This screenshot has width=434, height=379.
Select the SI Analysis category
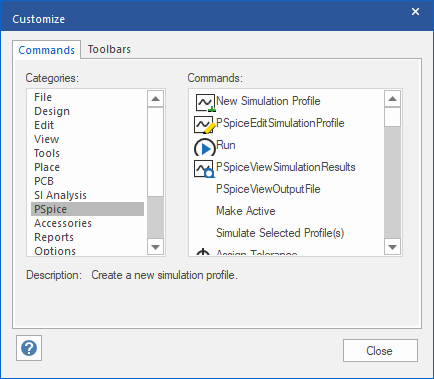click(60, 195)
